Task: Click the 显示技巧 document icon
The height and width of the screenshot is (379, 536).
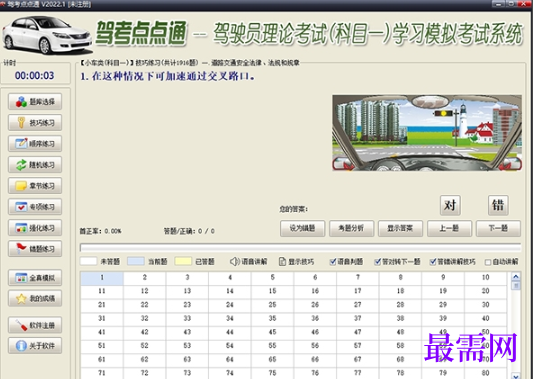Action: [x=282, y=262]
